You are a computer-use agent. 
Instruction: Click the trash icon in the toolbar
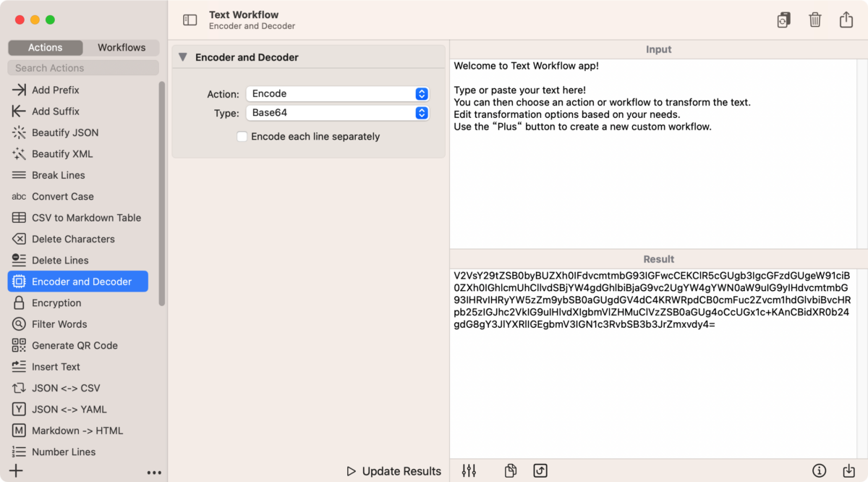815,20
